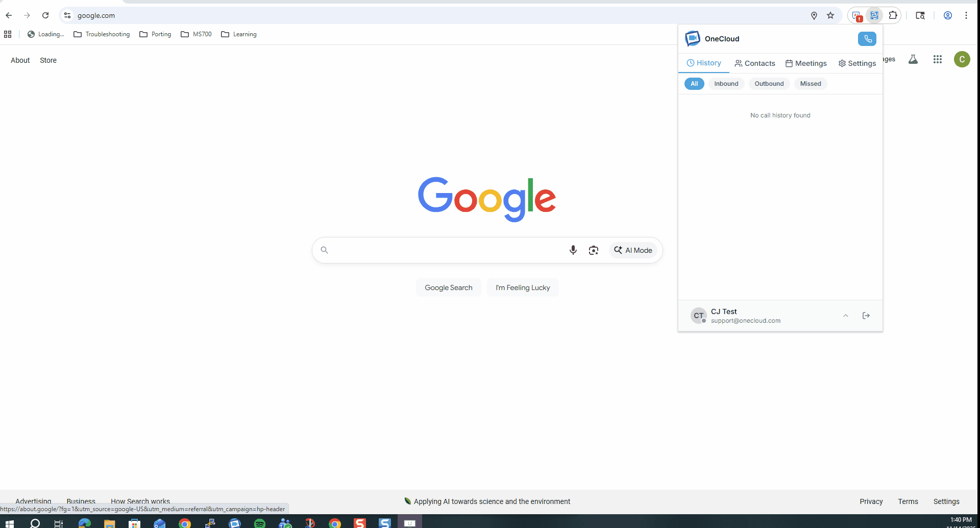The width and height of the screenshot is (980, 528).
Task: Select the All call filter
Action: pos(694,84)
